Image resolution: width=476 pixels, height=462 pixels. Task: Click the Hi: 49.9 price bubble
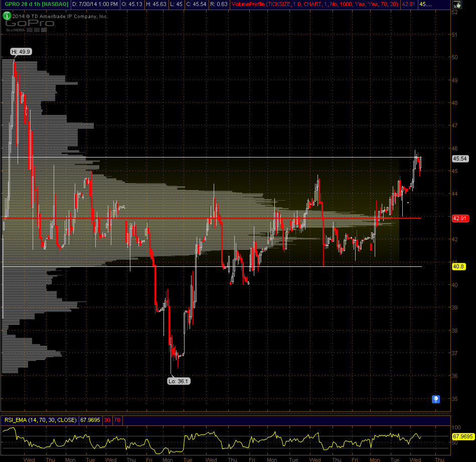click(21, 52)
